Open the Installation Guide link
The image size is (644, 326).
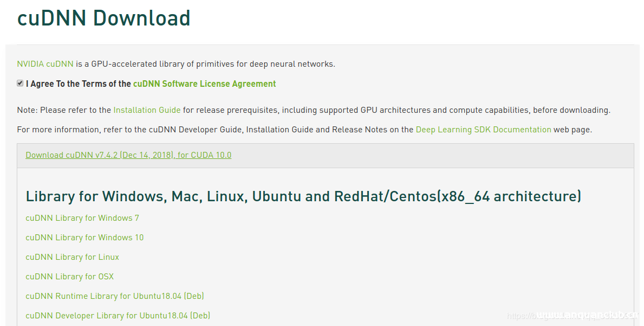click(146, 110)
